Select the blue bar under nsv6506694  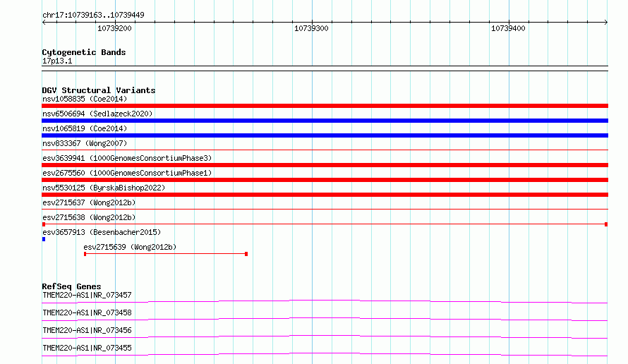point(325,121)
